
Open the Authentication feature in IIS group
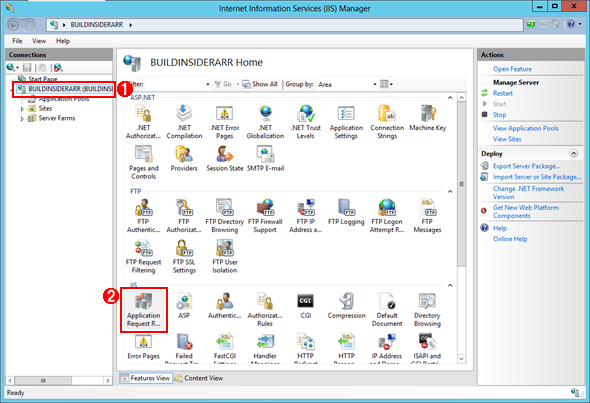pyautogui.click(x=225, y=306)
